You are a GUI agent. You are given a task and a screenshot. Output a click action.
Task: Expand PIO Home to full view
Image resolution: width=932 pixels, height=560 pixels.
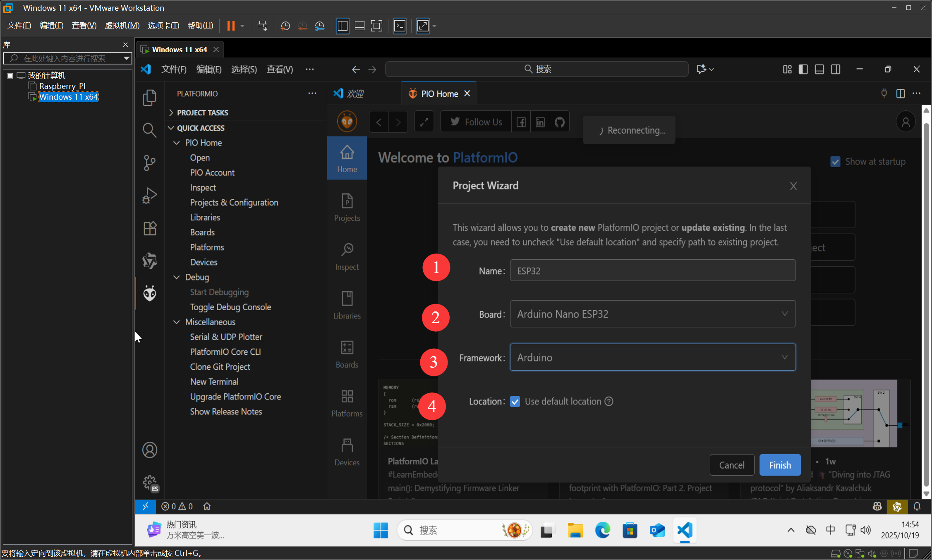click(x=424, y=122)
